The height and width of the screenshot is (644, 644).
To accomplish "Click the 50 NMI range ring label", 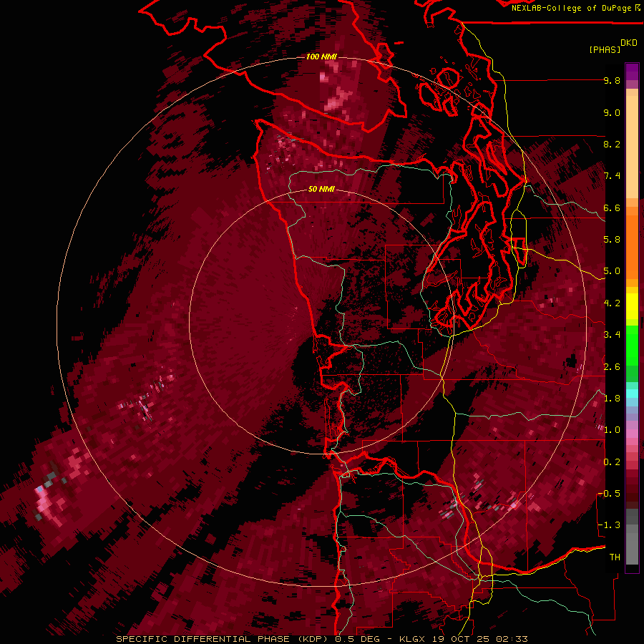I will (321, 190).
